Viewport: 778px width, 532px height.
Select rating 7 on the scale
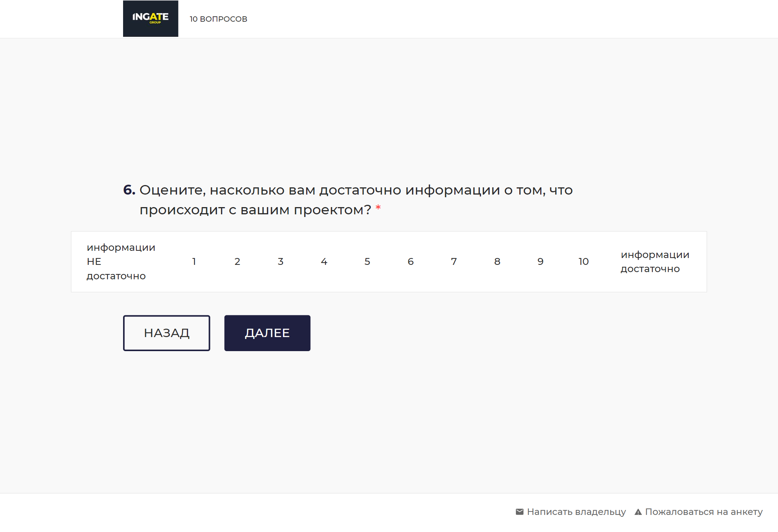[454, 261]
